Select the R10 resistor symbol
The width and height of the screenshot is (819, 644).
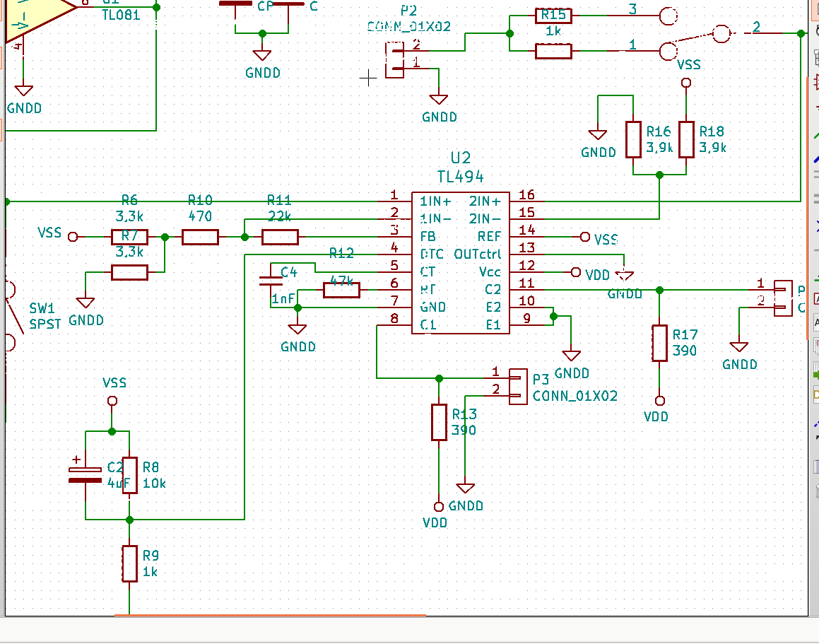pyautogui.click(x=200, y=238)
